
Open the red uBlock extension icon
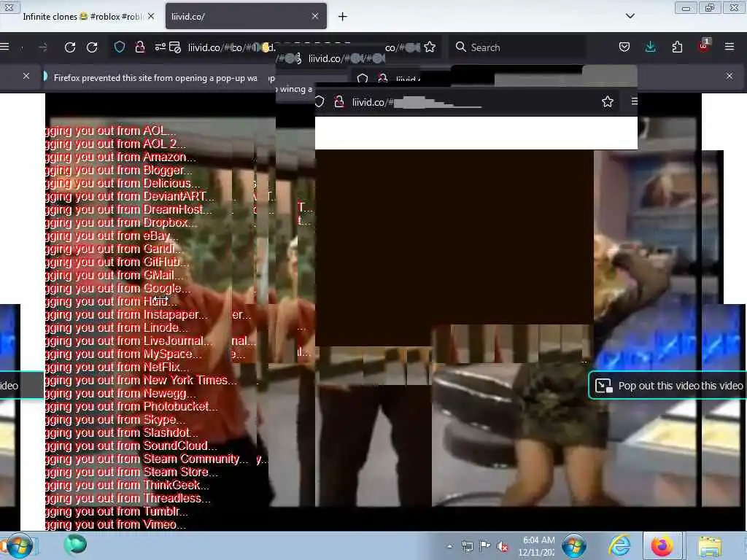(704, 46)
